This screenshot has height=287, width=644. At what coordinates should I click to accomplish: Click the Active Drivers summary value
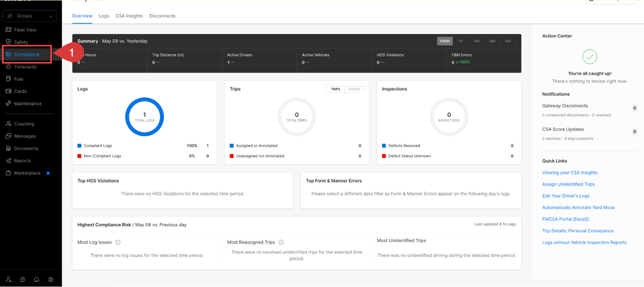[x=231, y=63]
